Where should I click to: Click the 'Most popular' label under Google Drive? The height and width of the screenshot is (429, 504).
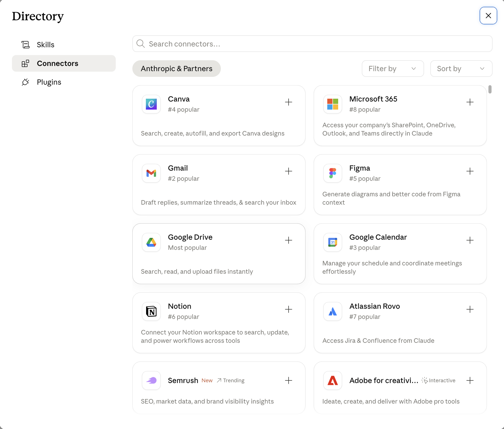click(187, 247)
